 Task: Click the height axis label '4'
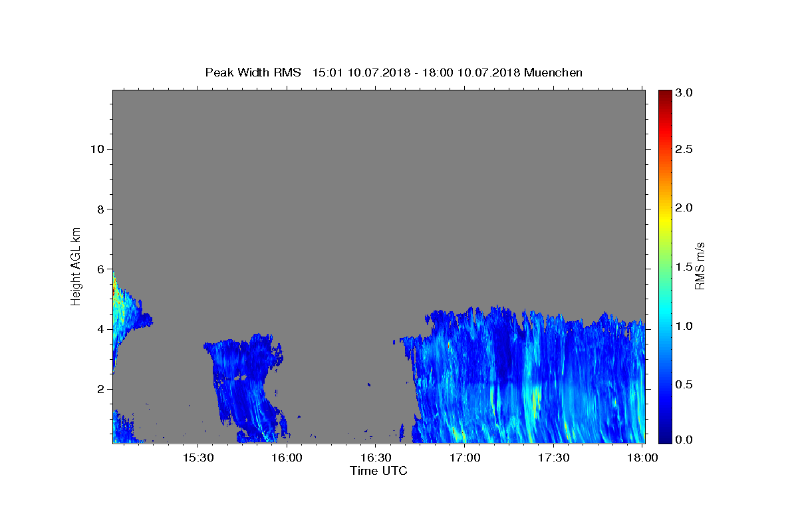coord(99,329)
